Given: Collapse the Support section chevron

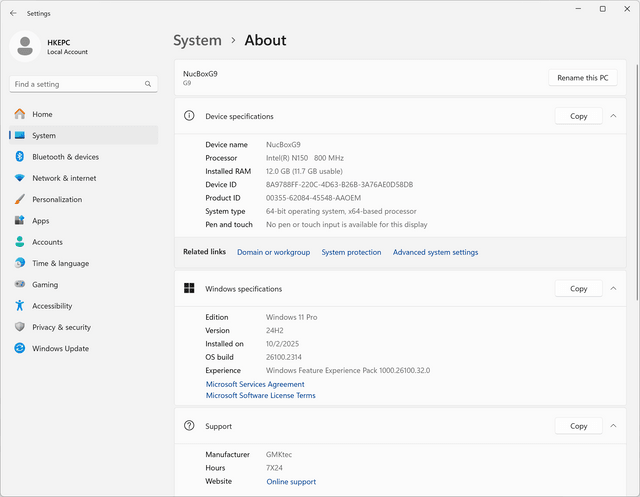Looking at the screenshot, I should coord(613,426).
